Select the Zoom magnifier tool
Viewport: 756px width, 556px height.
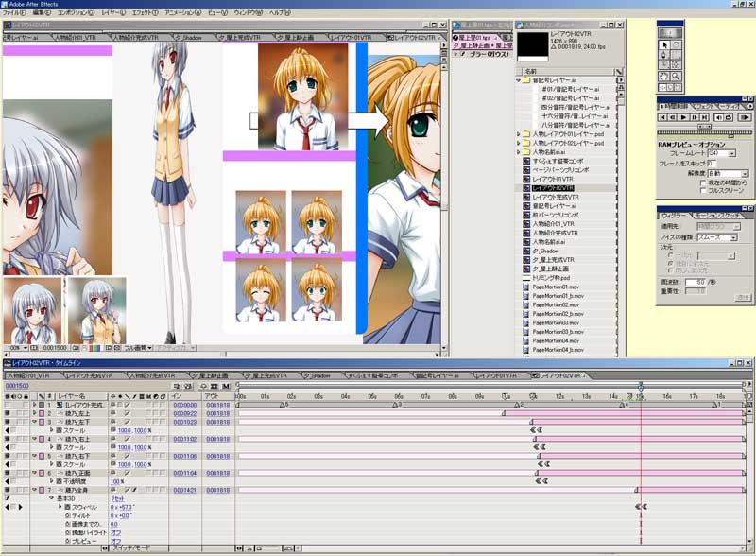click(676, 77)
